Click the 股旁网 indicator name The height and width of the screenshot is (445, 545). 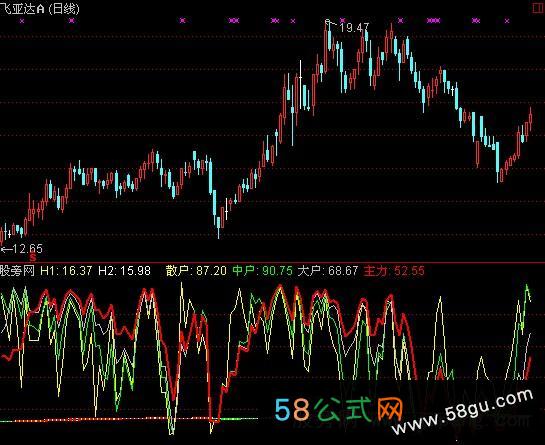pyautogui.click(x=17, y=270)
